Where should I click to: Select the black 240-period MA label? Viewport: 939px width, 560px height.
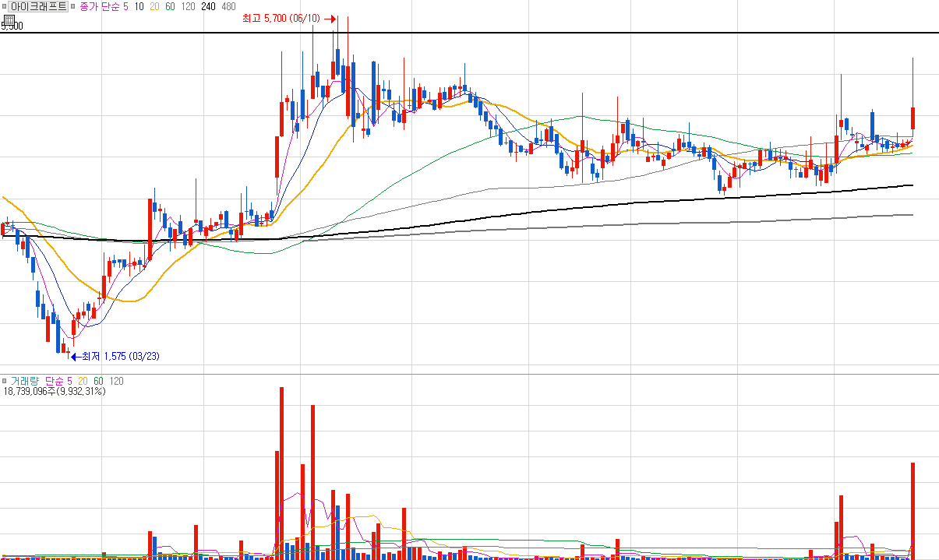(x=208, y=6)
